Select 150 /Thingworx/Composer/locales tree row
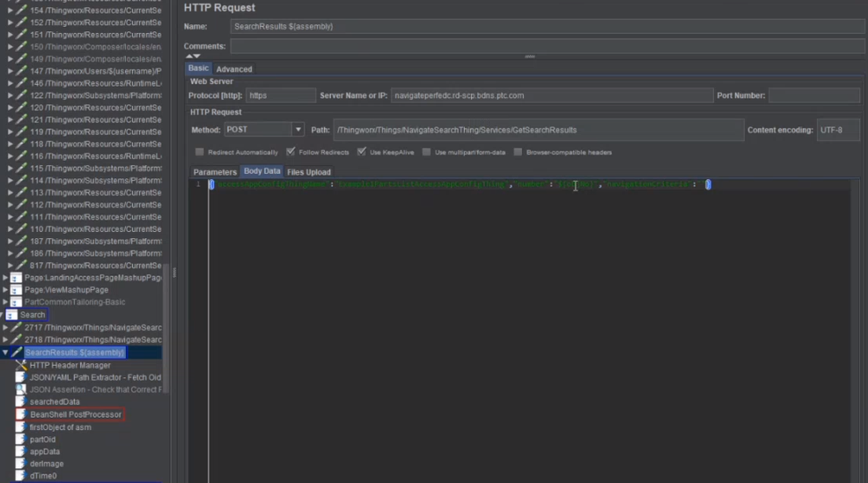This screenshot has width=868, height=483. tap(96, 47)
